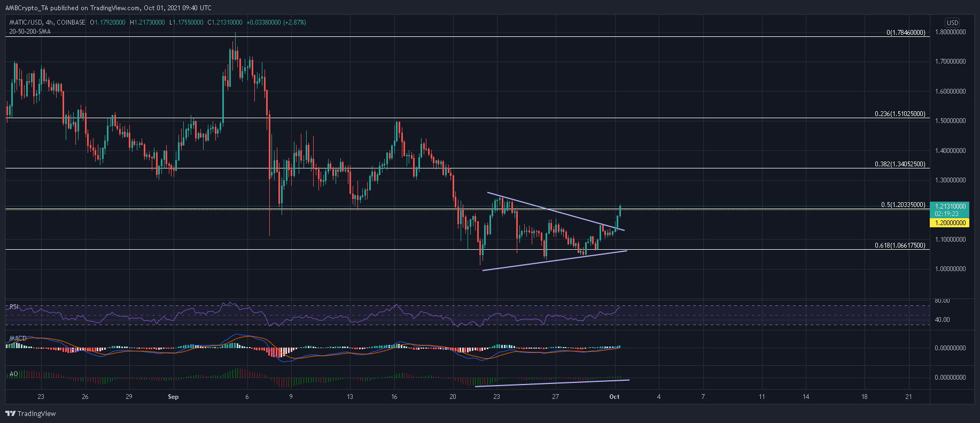This screenshot has height=423, width=980.
Task: Click the Sep label on the time axis
Action: point(173,397)
